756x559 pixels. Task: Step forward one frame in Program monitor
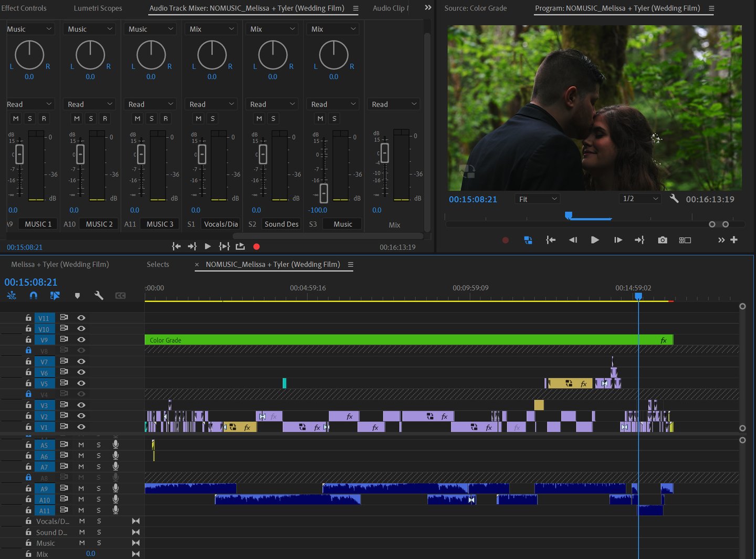(618, 240)
